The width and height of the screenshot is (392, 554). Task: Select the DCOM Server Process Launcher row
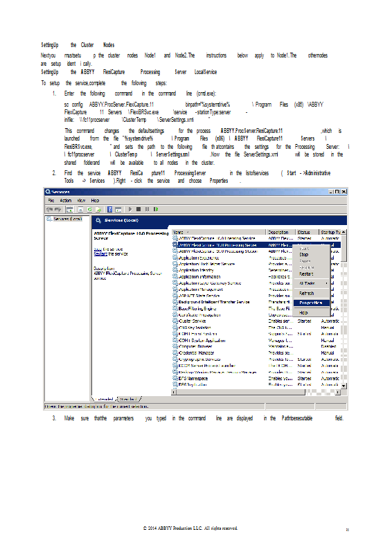tap(256, 366)
